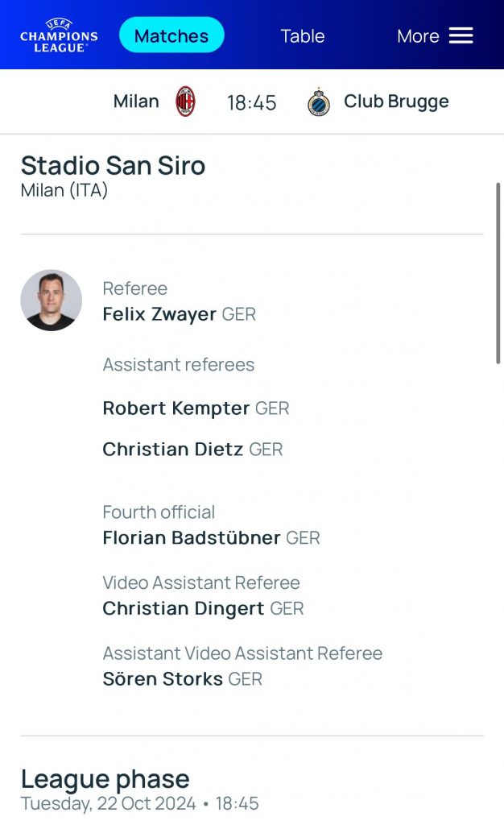Open referee Felix Zwayer's profile photo

point(51,300)
